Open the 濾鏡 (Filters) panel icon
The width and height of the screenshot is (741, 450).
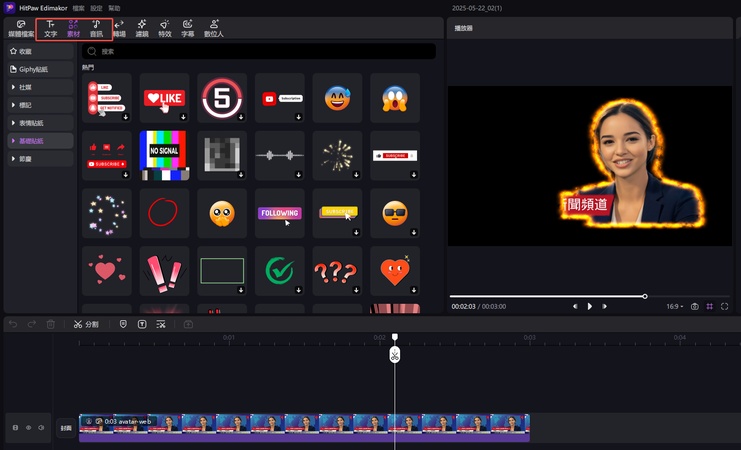(x=142, y=28)
